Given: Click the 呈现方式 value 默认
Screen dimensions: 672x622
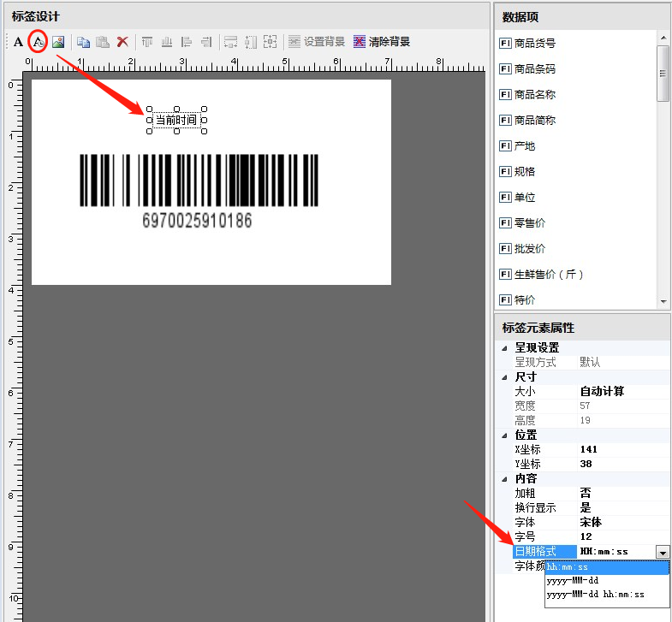Looking at the screenshot, I should pyautogui.click(x=590, y=363).
